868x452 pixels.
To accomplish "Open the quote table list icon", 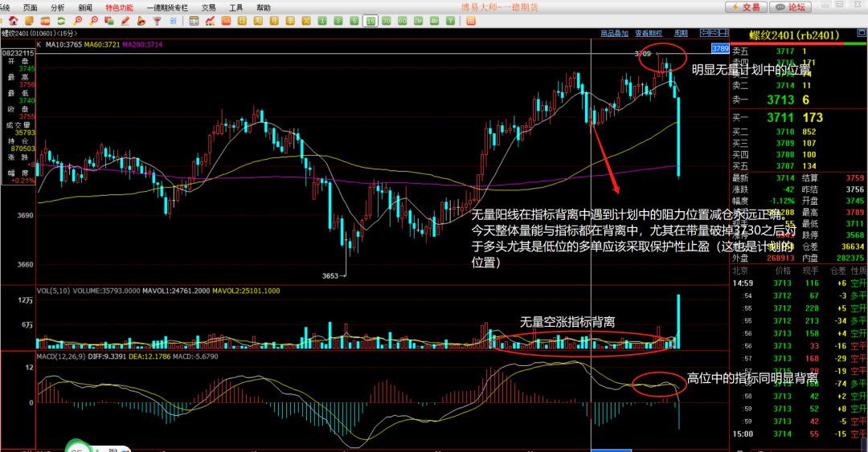I will pyautogui.click(x=194, y=21).
